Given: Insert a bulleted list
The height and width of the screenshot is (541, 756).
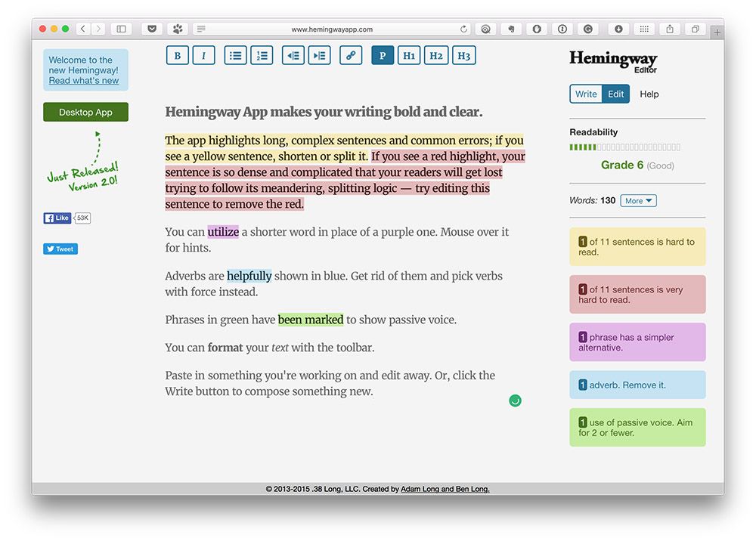Looking at the screenshot, I should pyautogui.click(x=235, y=55).
